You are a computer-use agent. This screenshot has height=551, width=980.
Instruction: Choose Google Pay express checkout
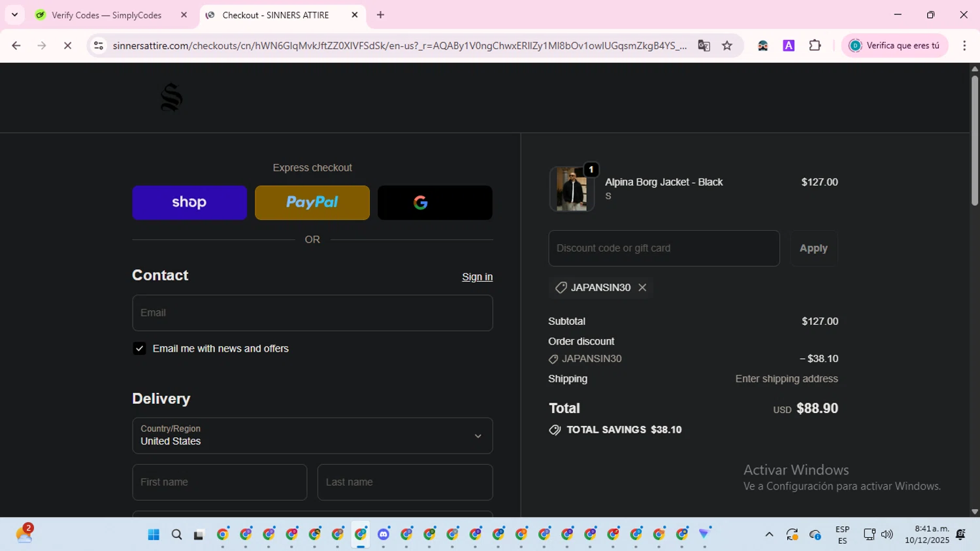click(435, 203)
